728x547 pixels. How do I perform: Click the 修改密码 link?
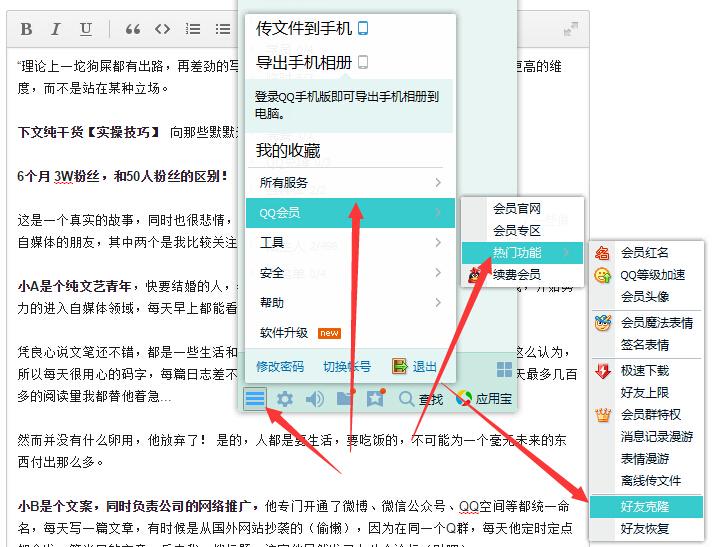click(280, 367)
